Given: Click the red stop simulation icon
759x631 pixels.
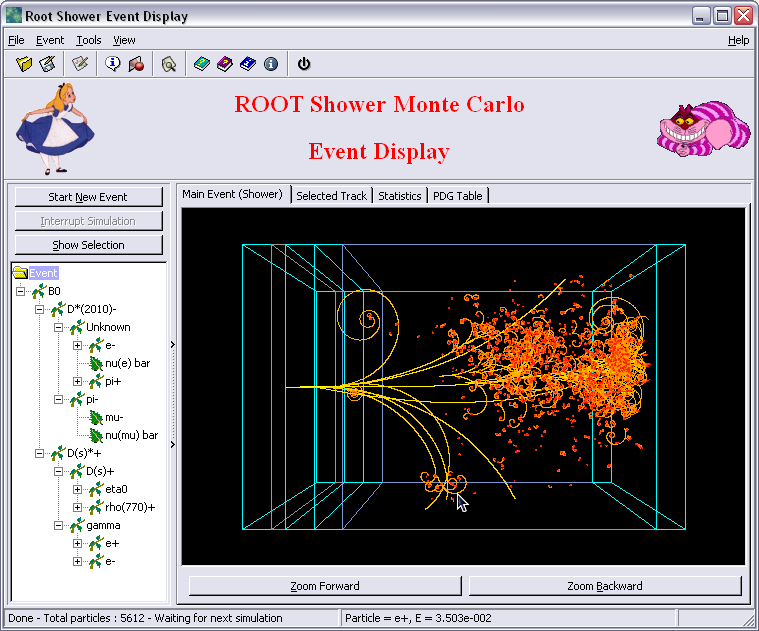Looking at the screenshot, I should tap(135, 64).
